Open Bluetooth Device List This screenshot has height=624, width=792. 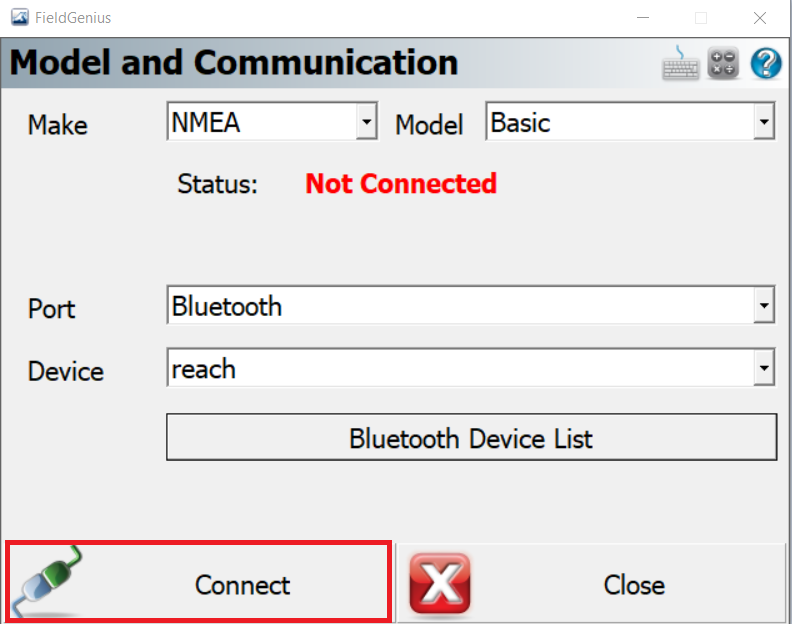point(471,437)
